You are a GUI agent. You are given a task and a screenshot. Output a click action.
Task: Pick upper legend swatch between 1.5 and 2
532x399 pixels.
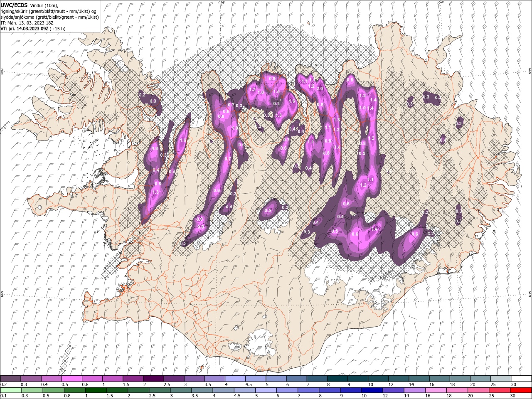133,378
